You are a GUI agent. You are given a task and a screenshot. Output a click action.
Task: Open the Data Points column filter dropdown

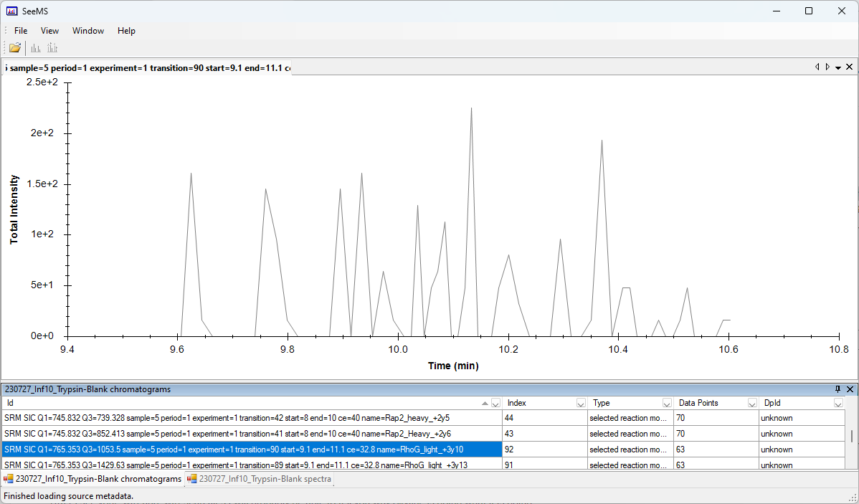[x=752, y=404]
